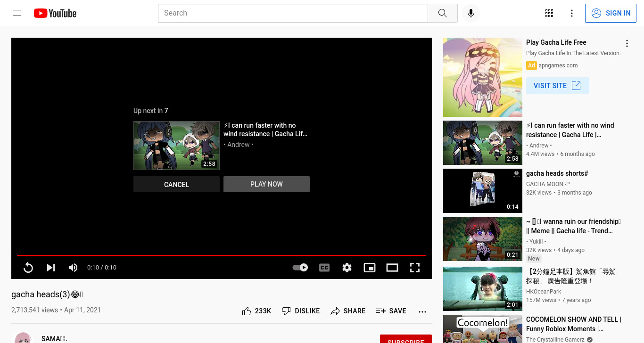This screenshot has width=644, height=343.
Task: Click PLAY NOW for the next video
Action: point(266,184)
